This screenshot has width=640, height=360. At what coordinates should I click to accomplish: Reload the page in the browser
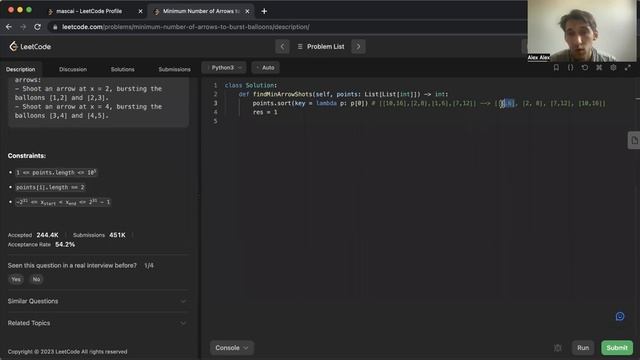(37, 27)
